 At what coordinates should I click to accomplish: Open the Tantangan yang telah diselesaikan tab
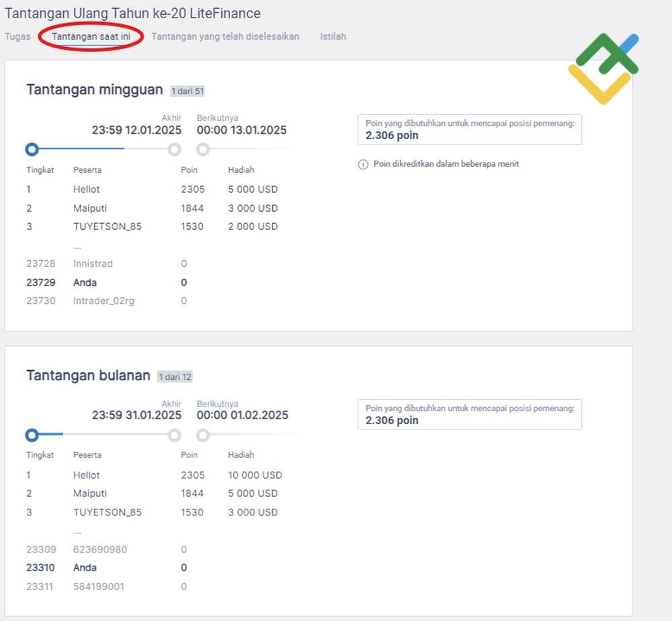pos(224,36)
